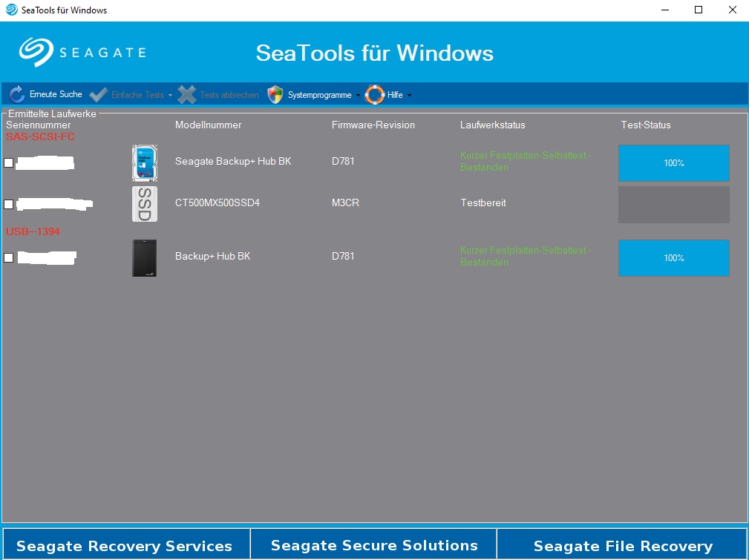Click the Modellnummer column header

[209, 125]
